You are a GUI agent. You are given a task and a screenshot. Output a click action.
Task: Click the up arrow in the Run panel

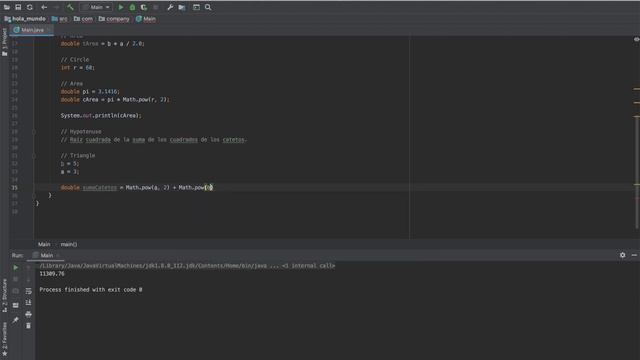coord(28,268)
